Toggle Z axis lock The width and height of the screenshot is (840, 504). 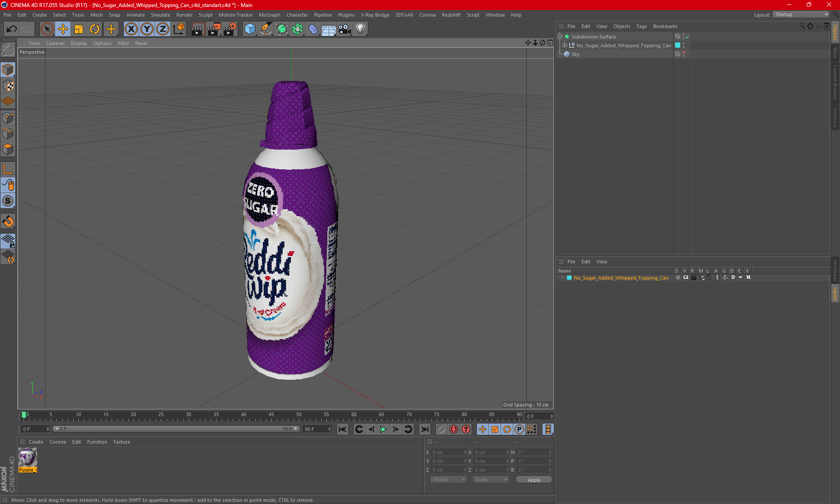[163, 29]
